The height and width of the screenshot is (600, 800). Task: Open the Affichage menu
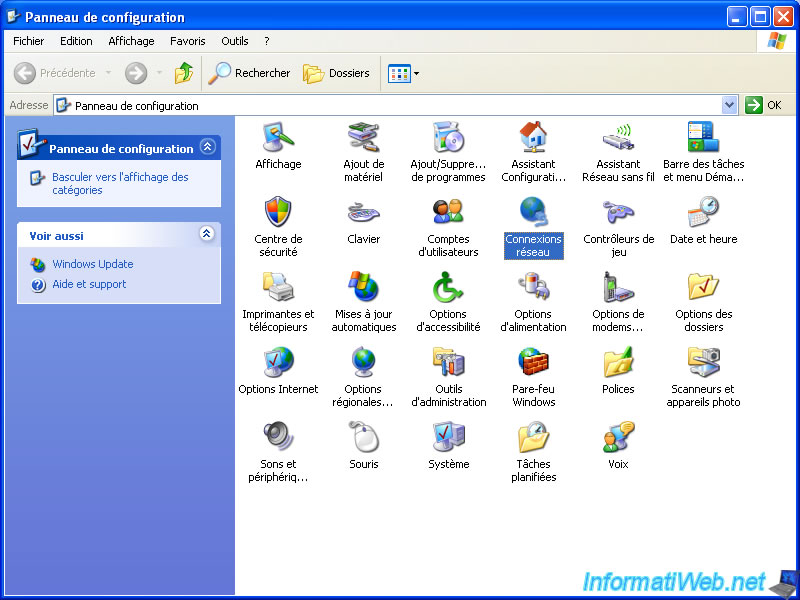pyautogui.click(x=131, y=41)
